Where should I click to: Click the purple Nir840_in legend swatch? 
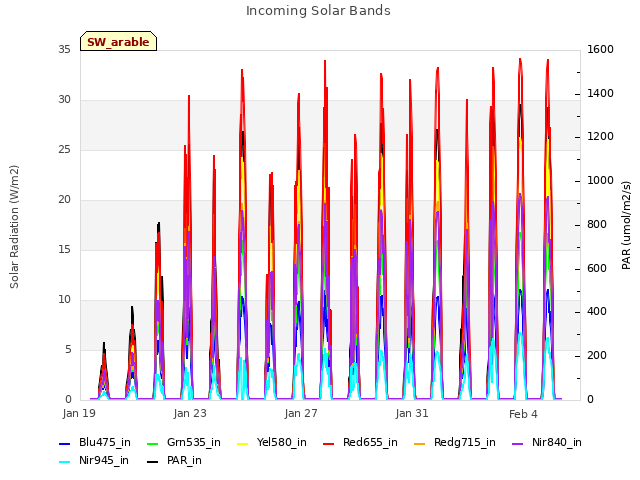(x=518, y=444)
